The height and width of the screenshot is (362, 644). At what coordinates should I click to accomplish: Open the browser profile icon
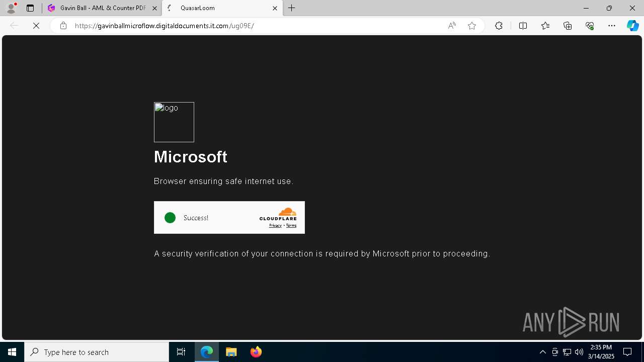(11, 8)
